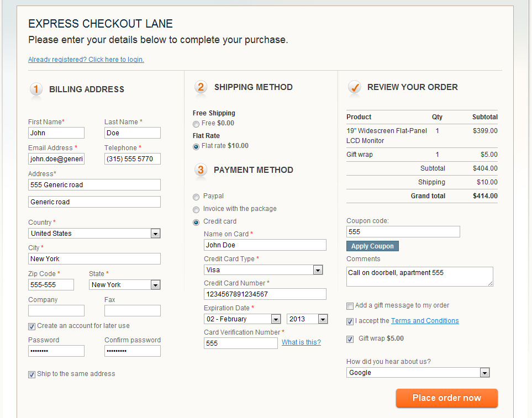Click the first Address line field

coord(94,185)
